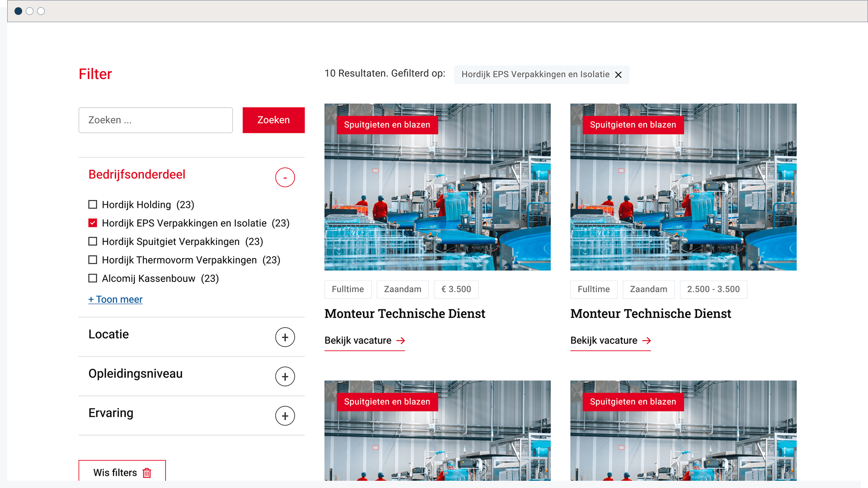Open first vacancy via Bekijk vacature link
868x488 pixels.
357,340
